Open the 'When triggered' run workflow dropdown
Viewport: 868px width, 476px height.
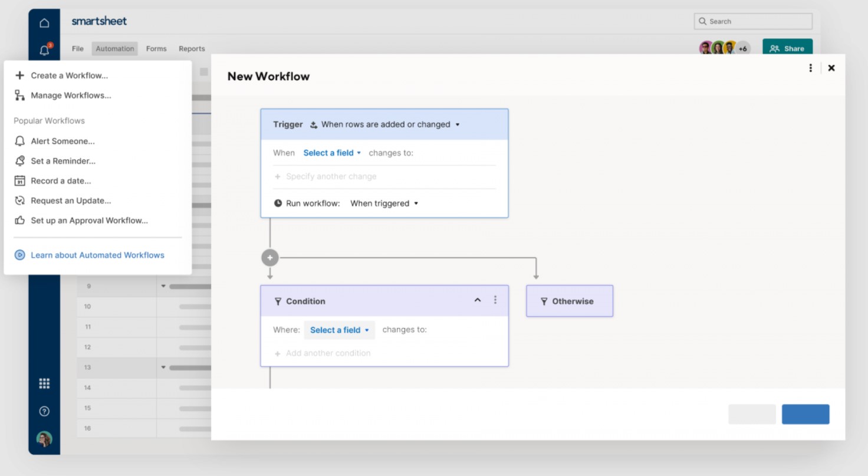(384, 203)
